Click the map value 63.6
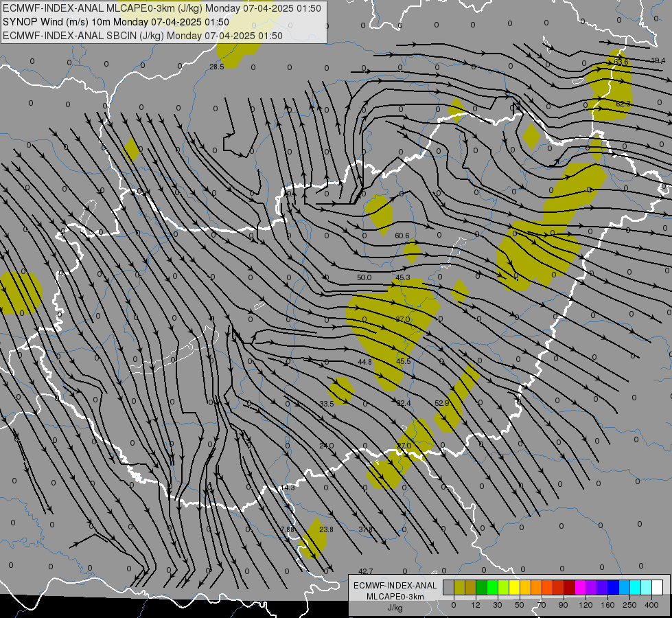Screen dimensions: 672x618 [621, 62]
